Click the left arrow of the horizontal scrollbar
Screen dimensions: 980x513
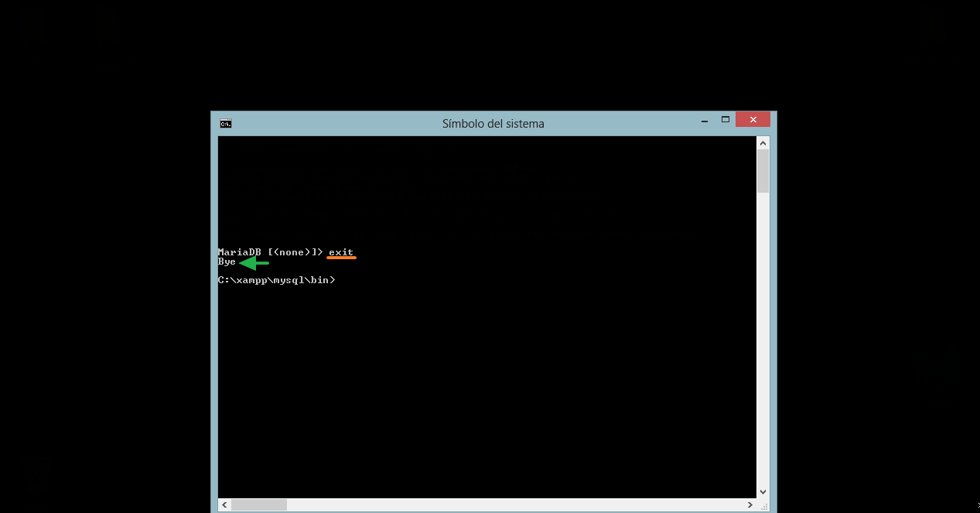224,504
